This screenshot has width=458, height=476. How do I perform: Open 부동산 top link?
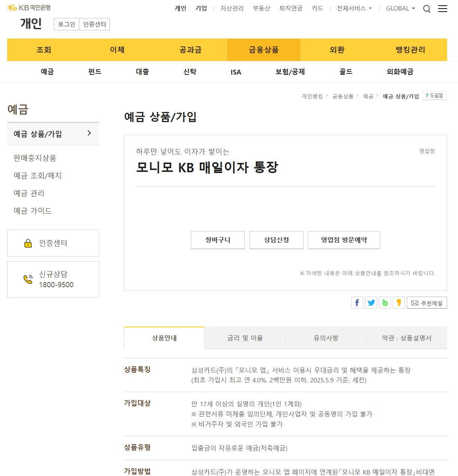point(262,8)
